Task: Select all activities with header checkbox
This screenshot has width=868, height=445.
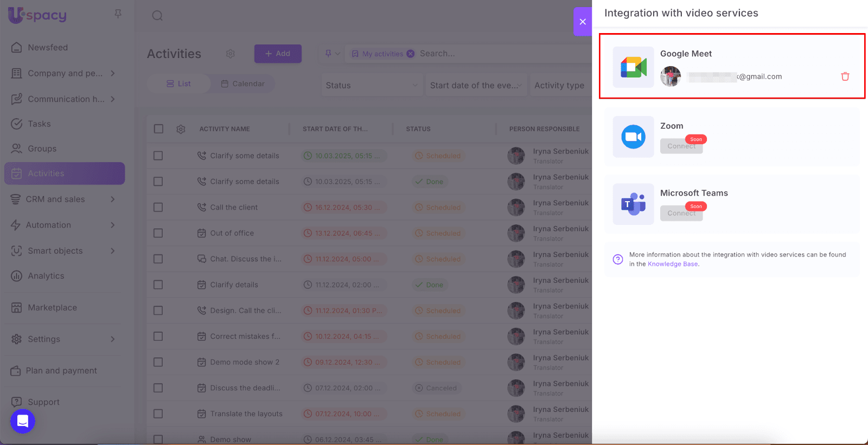Action: pos(158,129)
